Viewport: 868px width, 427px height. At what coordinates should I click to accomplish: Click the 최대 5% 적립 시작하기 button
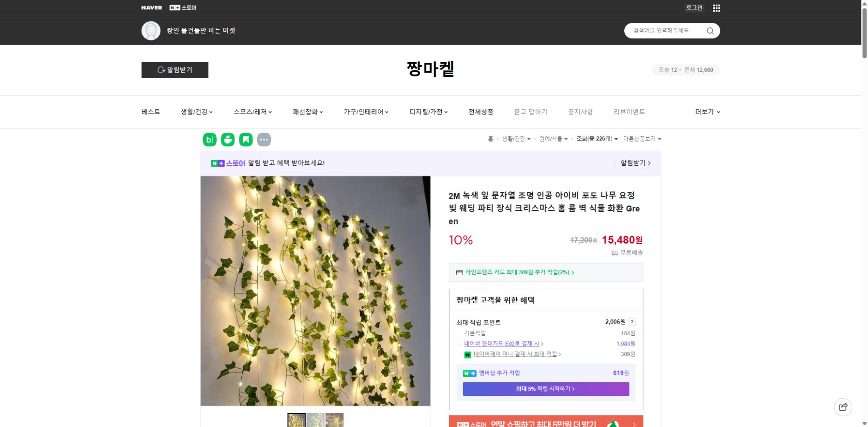pyautogui.click(x=546, y=389)
